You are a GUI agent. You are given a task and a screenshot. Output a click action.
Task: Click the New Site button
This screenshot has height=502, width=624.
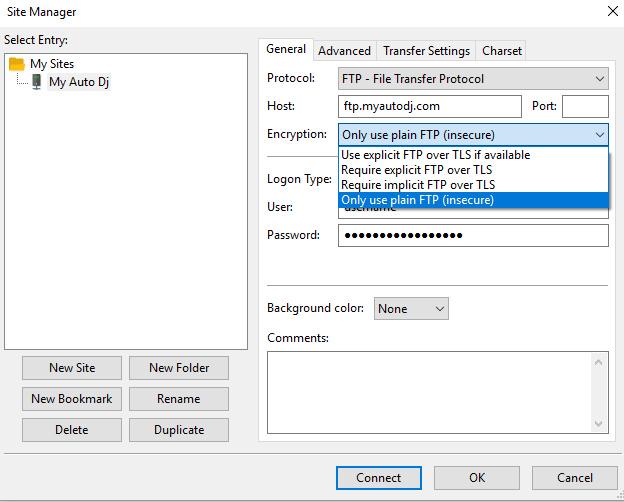(72, 368)
